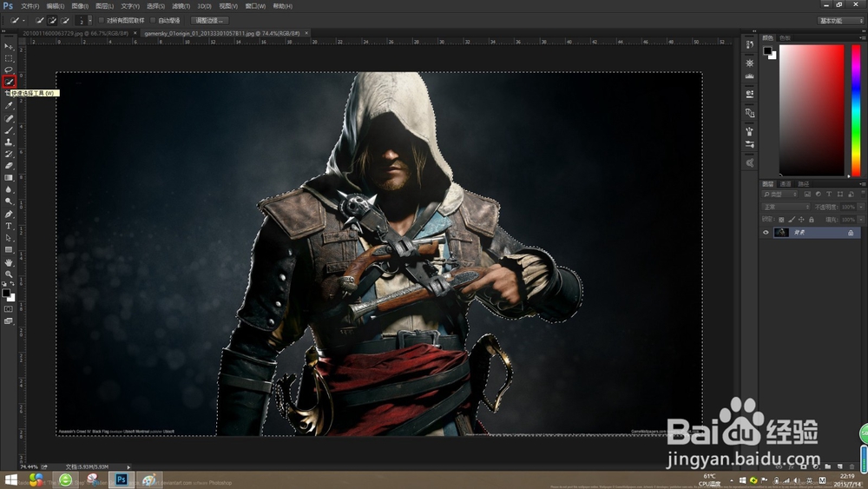This screenshot has width=868, height=489.
Task: Select the Horizontal Type tool
Action: pyautogui.click(x=9, y=226)
